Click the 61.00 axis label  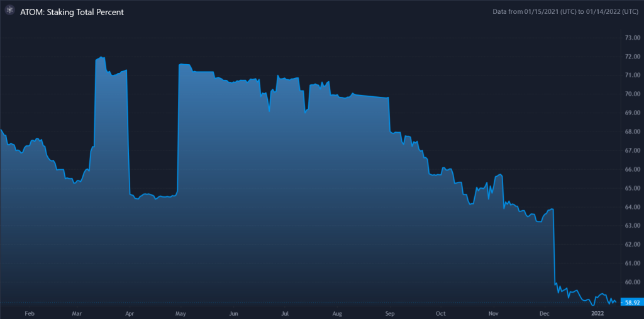point(633,264)
